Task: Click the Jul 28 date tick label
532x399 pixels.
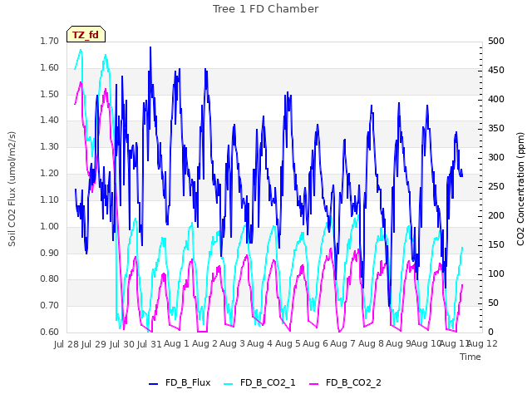Action: 66,344
